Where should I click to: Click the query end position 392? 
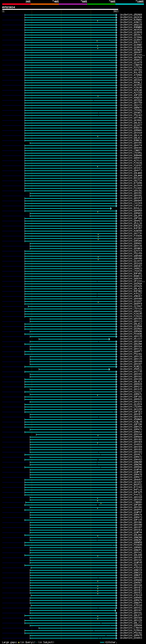(115, 11)
